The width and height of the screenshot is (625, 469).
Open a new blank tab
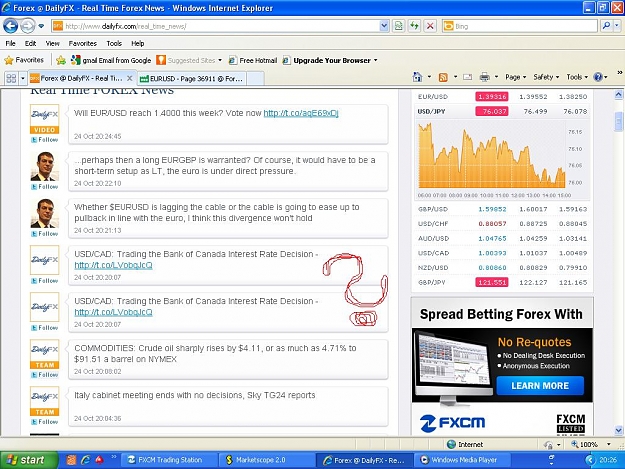[256, 78]
